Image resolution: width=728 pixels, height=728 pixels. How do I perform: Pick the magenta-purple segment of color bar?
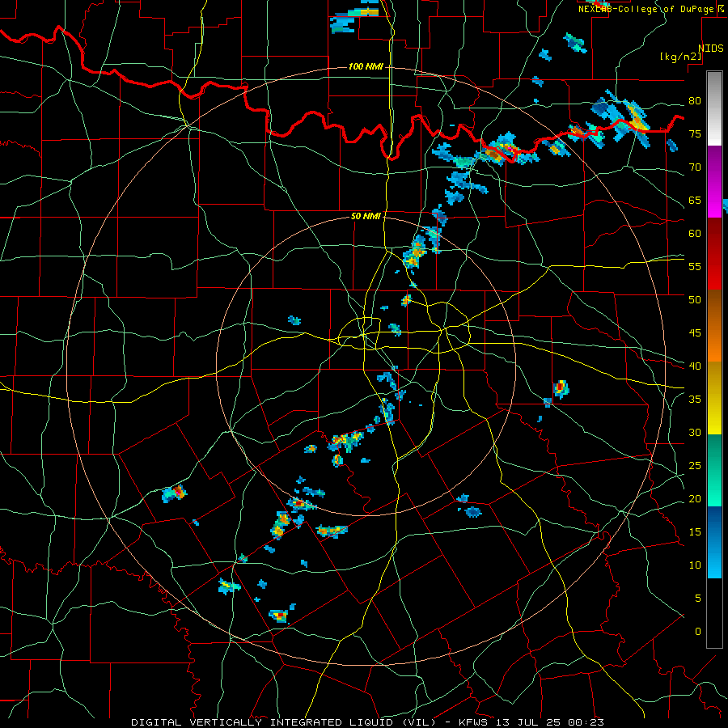pos(714,182)
